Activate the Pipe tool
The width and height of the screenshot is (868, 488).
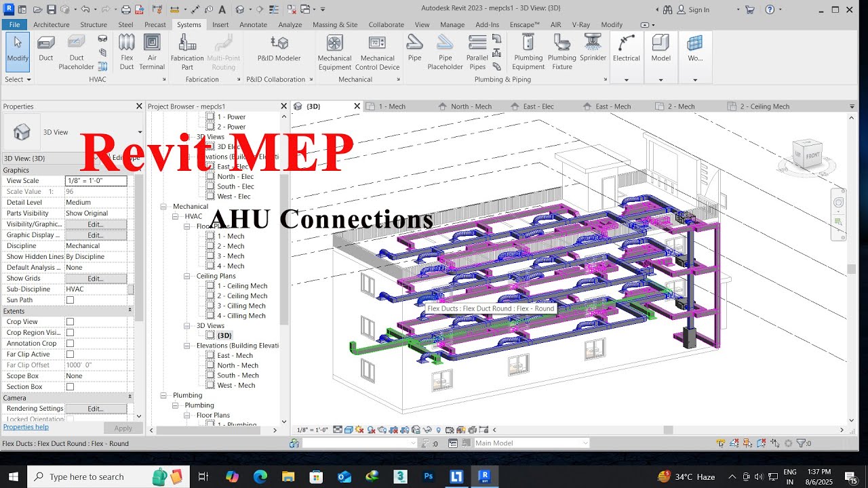pos(414,49)
